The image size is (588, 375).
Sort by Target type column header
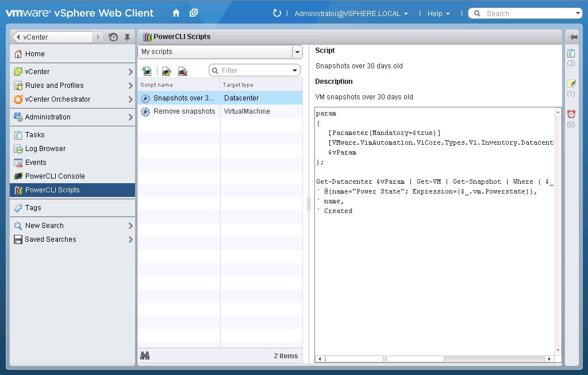pos(262,85)
